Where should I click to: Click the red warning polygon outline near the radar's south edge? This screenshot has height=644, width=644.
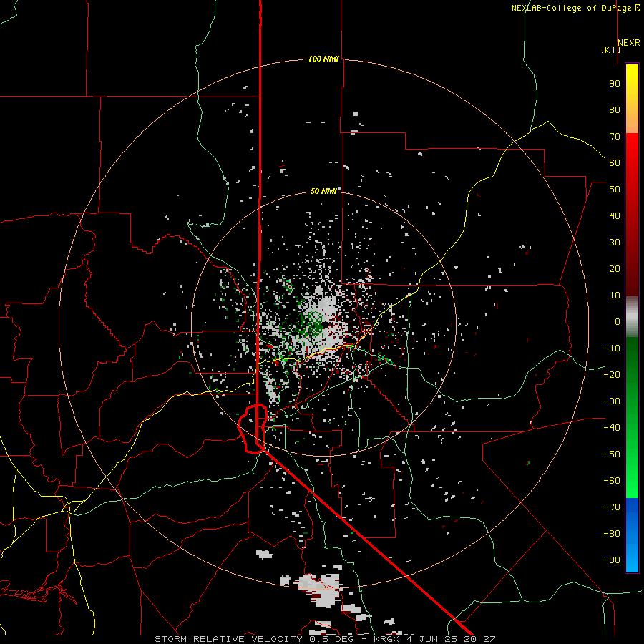click(253, 429)
